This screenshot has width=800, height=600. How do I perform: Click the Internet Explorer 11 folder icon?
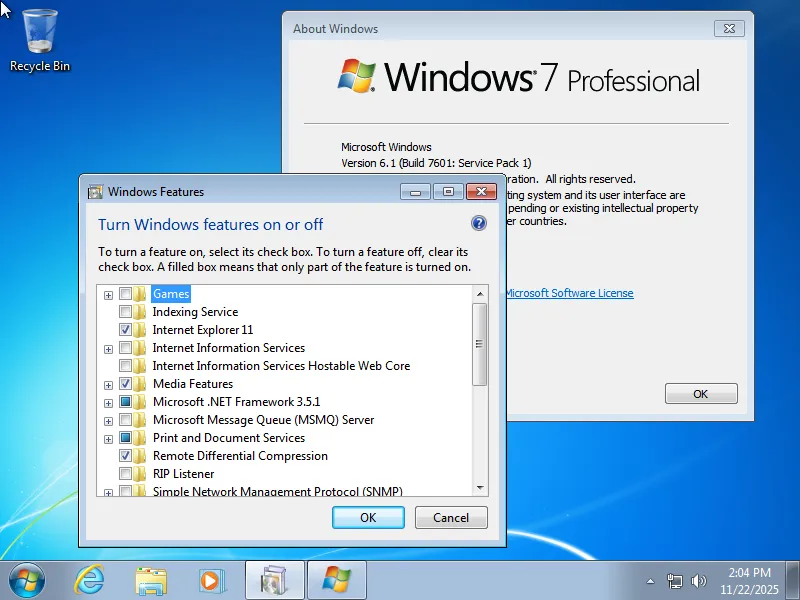point(140,330)
